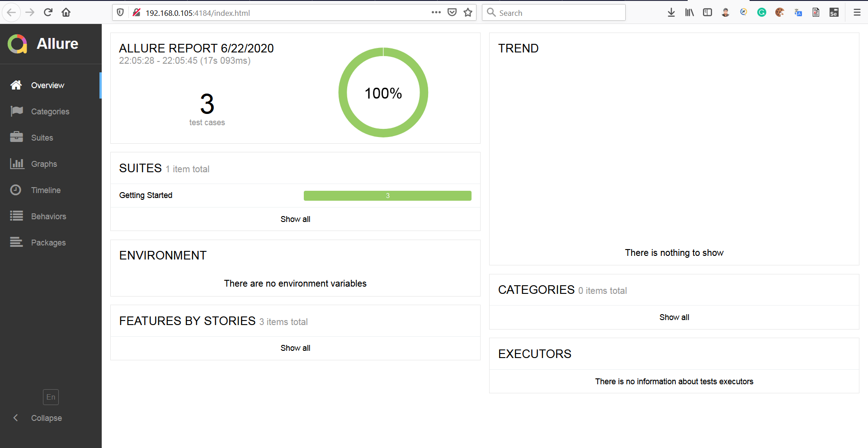Open the browser home page
The height and width of the screenshot is (448, 868).
point(66,12)
